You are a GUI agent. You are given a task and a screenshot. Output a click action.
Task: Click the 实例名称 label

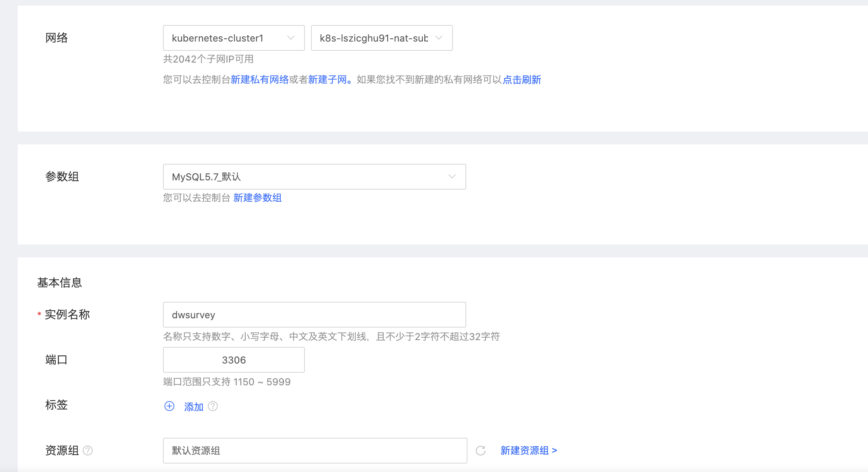tap(67, 314)
